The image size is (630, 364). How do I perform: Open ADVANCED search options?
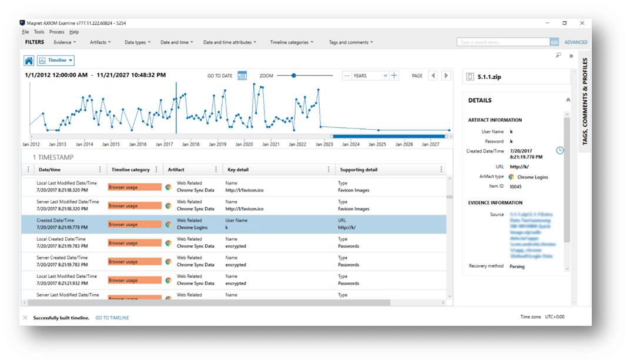tap(575, 42)
